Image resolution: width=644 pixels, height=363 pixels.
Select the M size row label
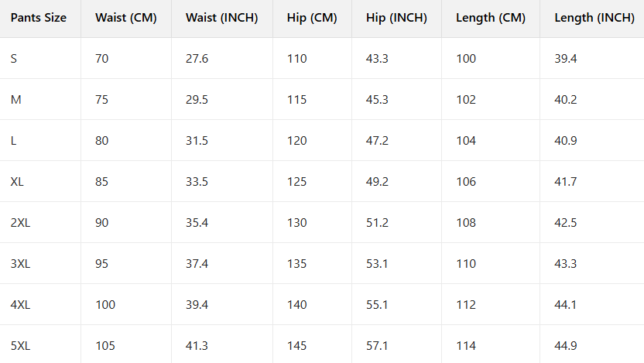(15, 100)
